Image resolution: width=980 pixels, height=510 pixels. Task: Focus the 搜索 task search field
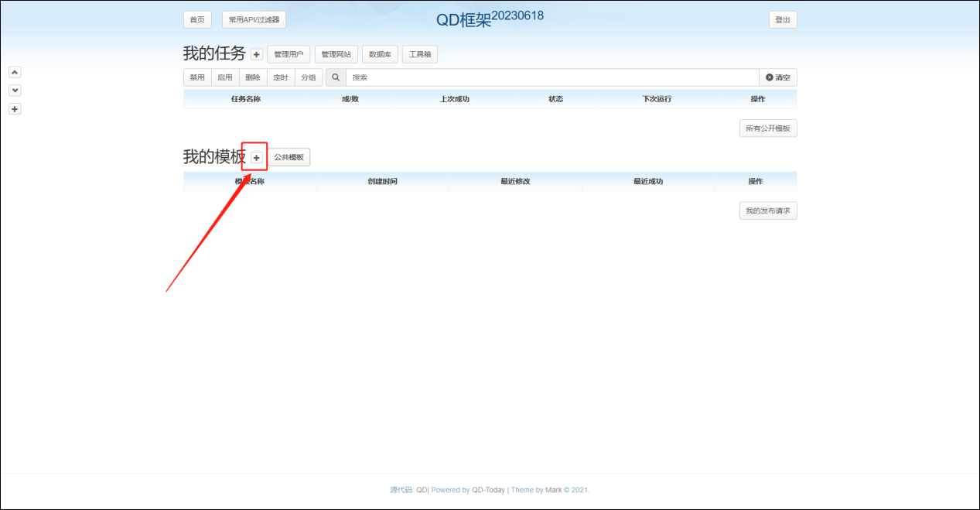[551, 77]
